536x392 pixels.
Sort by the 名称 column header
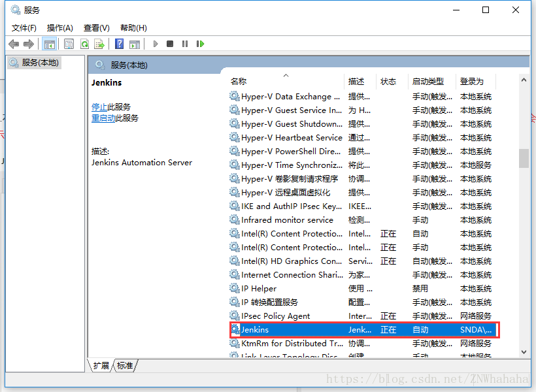(286, 81)
